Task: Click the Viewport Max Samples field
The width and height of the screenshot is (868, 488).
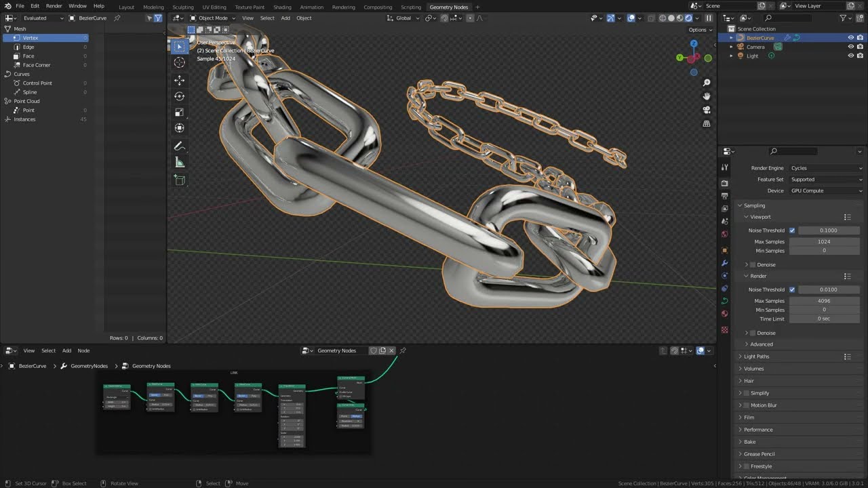Action: coord(824,241)
